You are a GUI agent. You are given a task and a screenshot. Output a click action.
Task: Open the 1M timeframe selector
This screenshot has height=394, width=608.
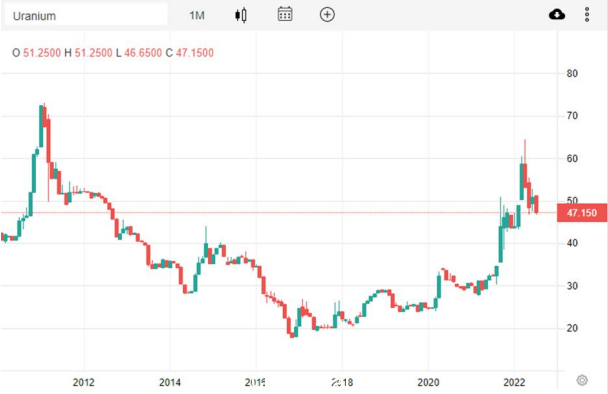click(197, 16)
